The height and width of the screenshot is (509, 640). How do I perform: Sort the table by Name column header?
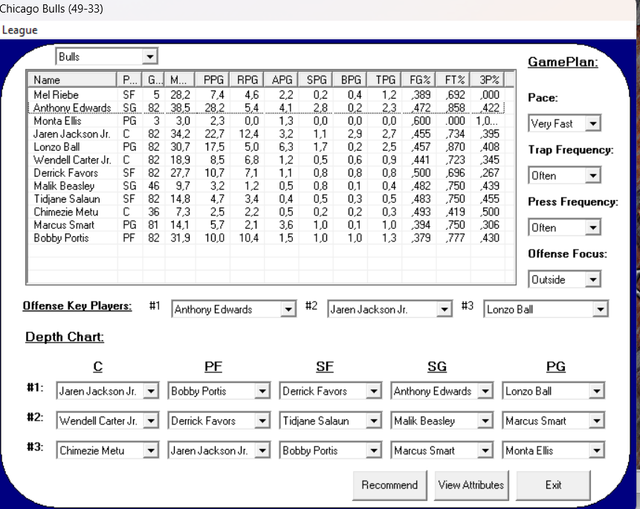(73, 80)
